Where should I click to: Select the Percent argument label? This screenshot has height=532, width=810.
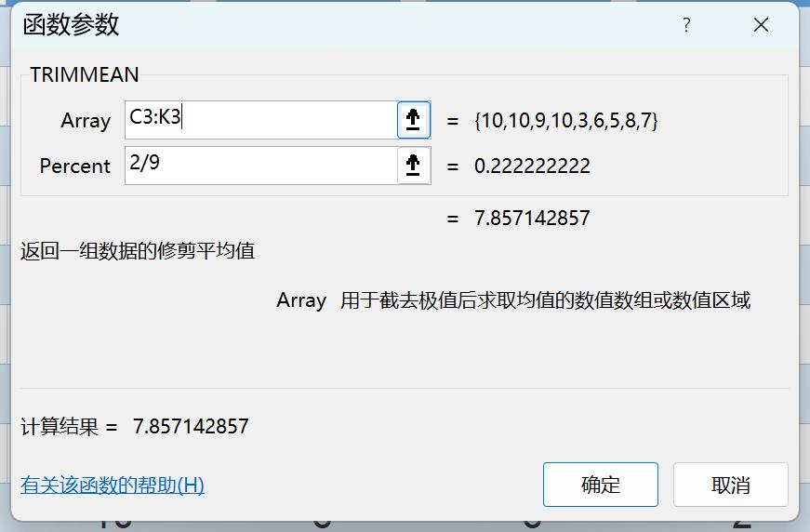[75, 166]
